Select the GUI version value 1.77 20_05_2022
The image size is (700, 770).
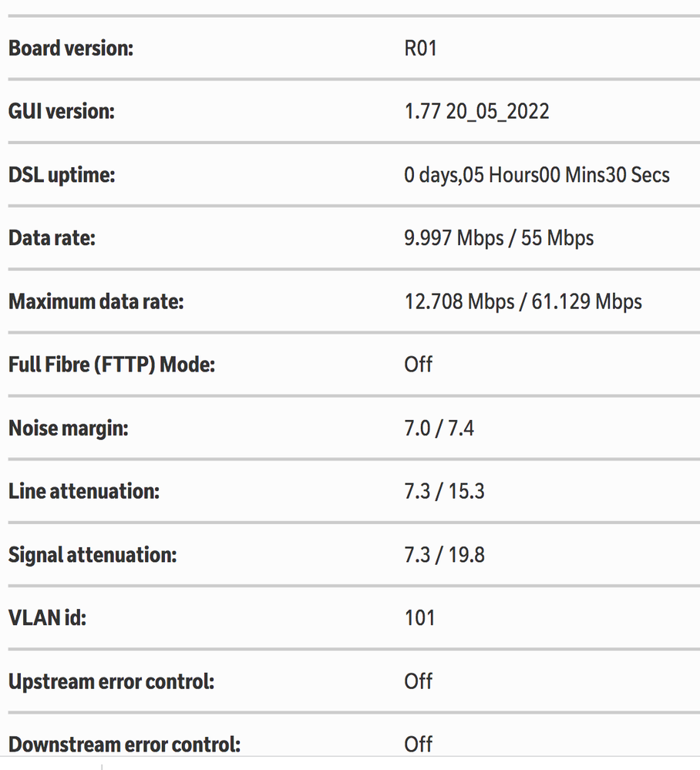[x=476, y=111]
